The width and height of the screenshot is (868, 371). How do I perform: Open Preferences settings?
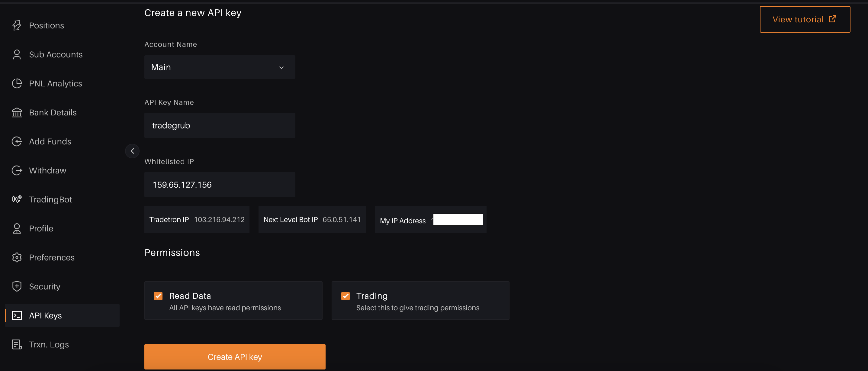(x=52, y=257)
